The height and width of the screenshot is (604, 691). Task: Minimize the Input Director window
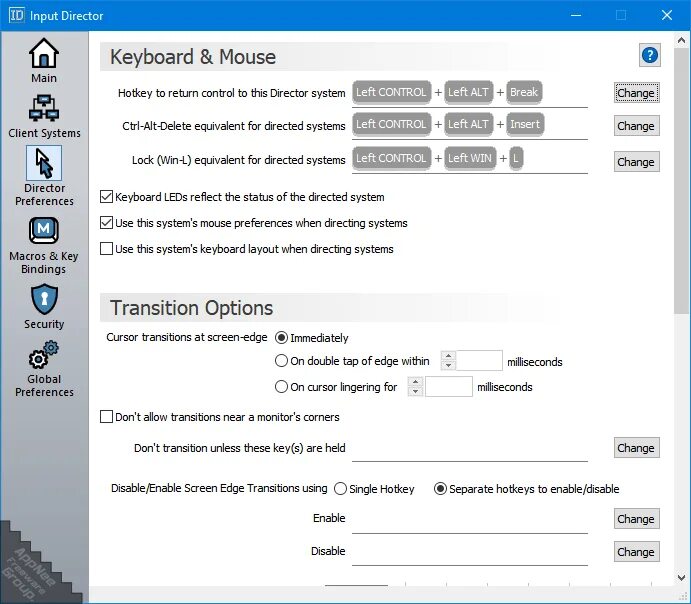pos(576,15)
